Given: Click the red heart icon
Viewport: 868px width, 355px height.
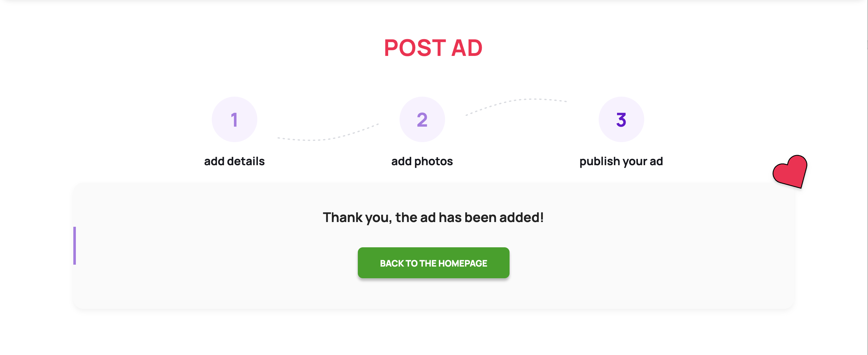Looking at the screenshot, I should click(790, 171).
